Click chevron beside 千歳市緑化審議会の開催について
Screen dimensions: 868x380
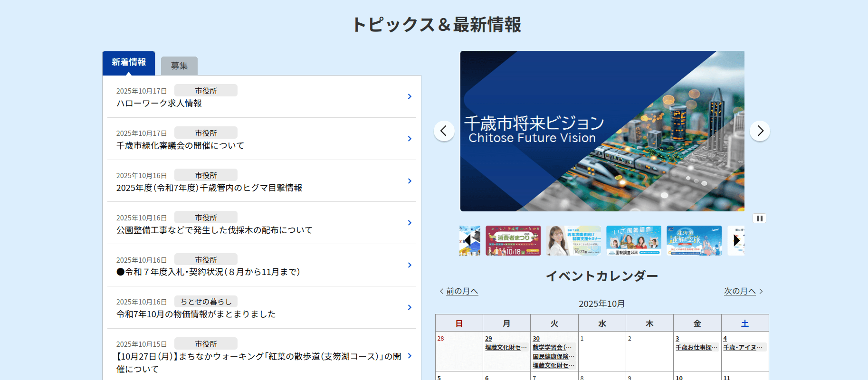[x=410, y=139]
